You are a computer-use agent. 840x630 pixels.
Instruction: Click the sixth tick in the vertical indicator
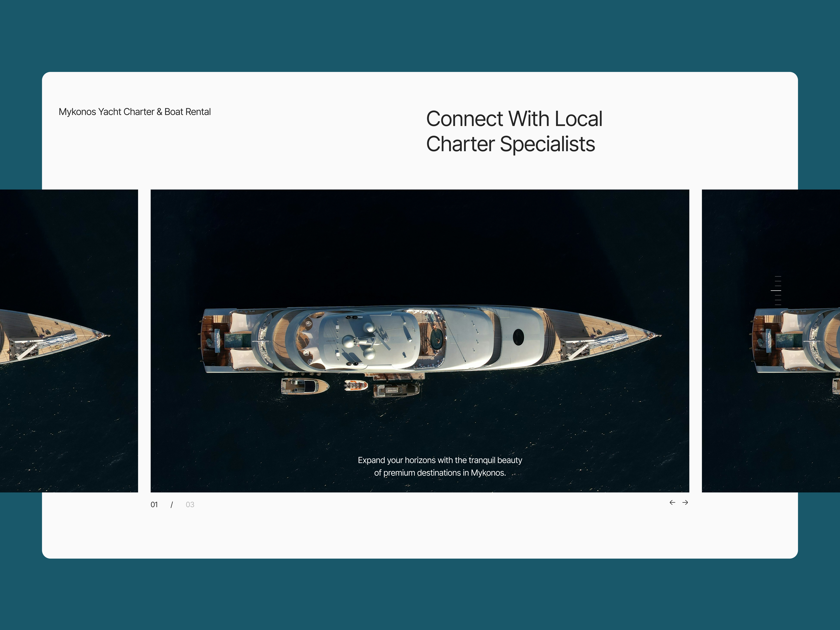(x=778, y=300)
